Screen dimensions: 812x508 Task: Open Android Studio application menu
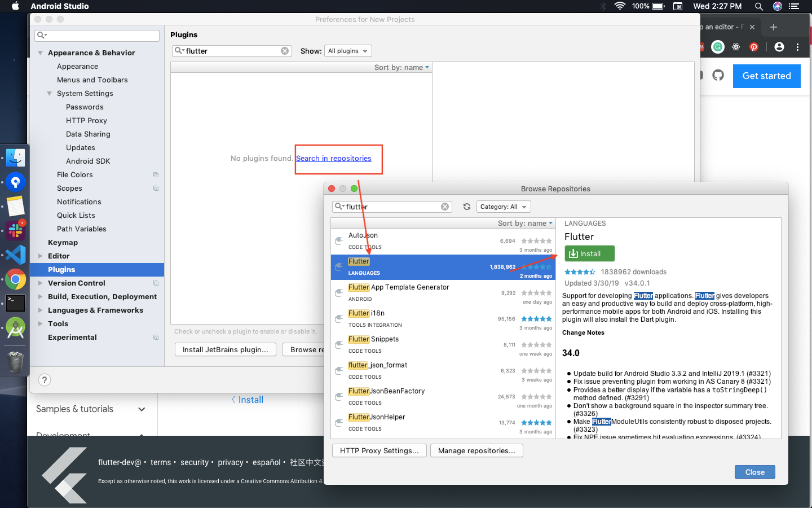60,6
